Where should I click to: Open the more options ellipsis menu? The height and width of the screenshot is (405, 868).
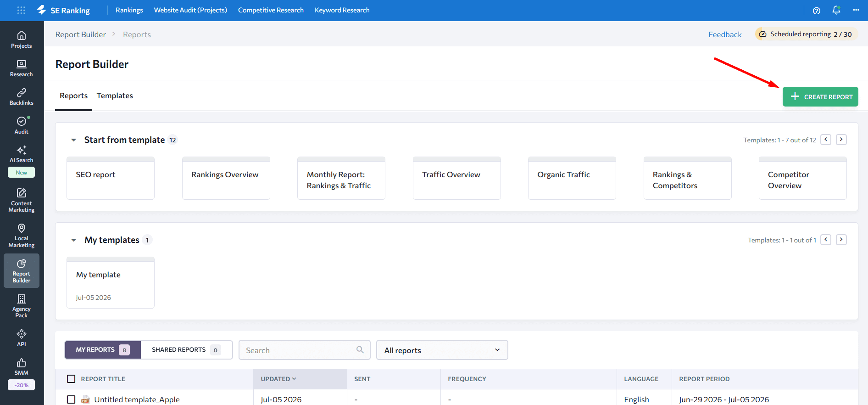point(856,10)
